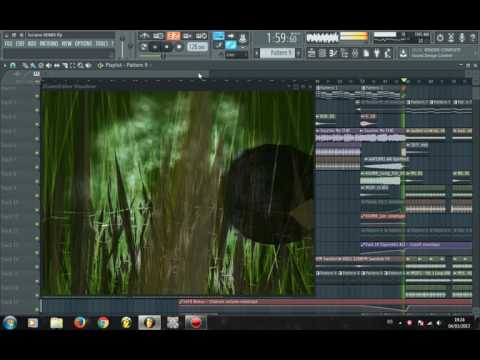
Task: Open the ADD menu
Action: coord(32,44)
